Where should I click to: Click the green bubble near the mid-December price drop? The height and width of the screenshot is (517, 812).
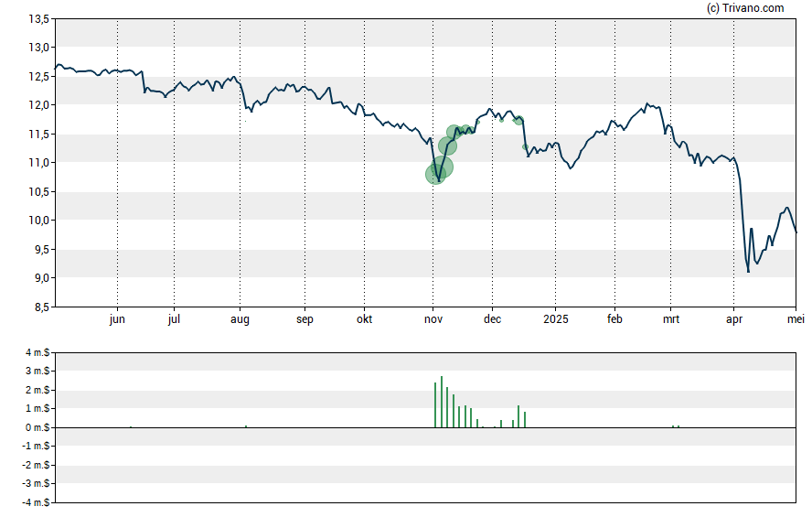pyautogui.click(x=525, y=147)
